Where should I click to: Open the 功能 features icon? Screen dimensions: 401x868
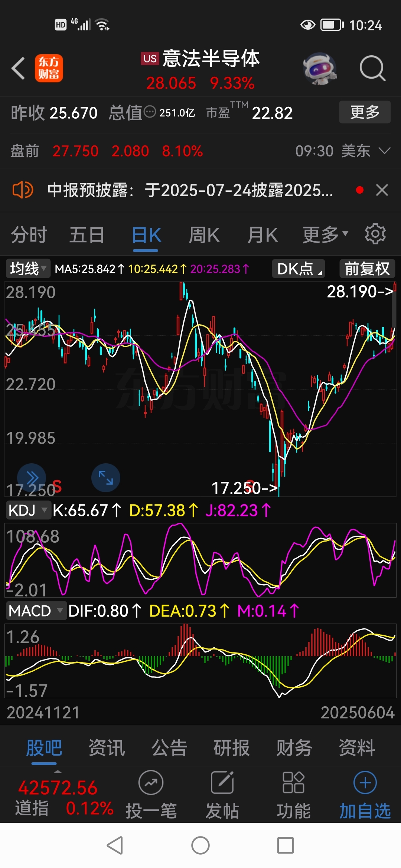(293, 795)
